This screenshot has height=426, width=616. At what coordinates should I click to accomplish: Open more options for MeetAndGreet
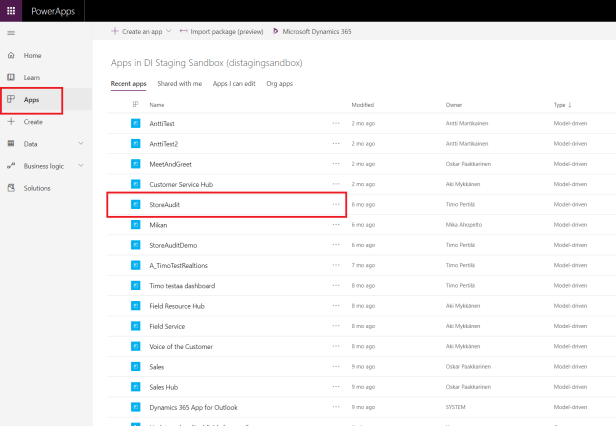(x=336, y=164)
